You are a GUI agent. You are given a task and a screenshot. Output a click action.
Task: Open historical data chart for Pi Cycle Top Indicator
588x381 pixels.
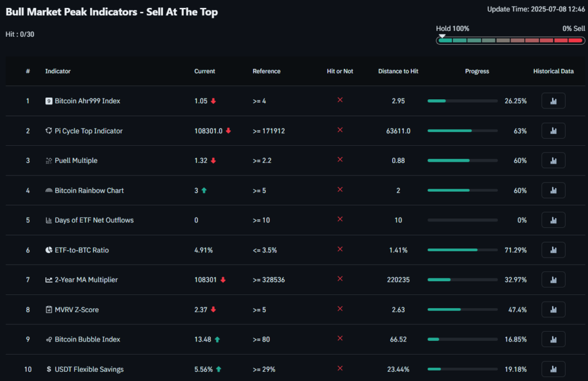tap(553, 131)
